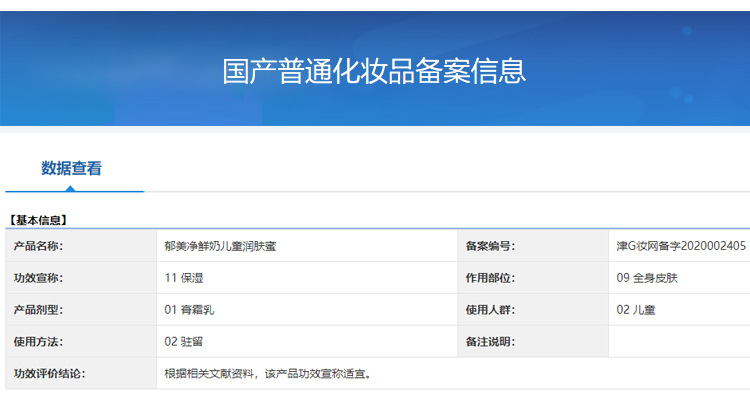Image resolution: width=750 pixels, height=419 pixels.
Task: Select the value 11 保湿
Action: click(184, 278)
